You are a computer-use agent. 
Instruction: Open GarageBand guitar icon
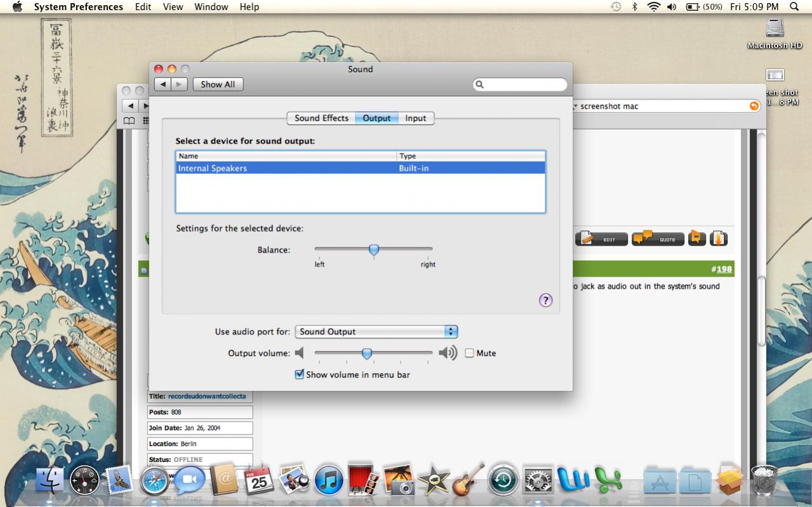(x=469, y=480)
